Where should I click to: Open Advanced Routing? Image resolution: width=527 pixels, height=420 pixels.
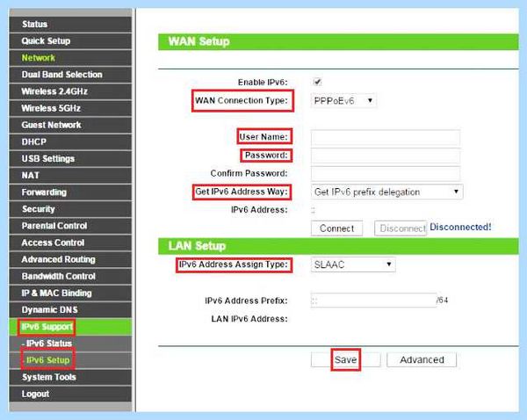(x=70, y=259)
